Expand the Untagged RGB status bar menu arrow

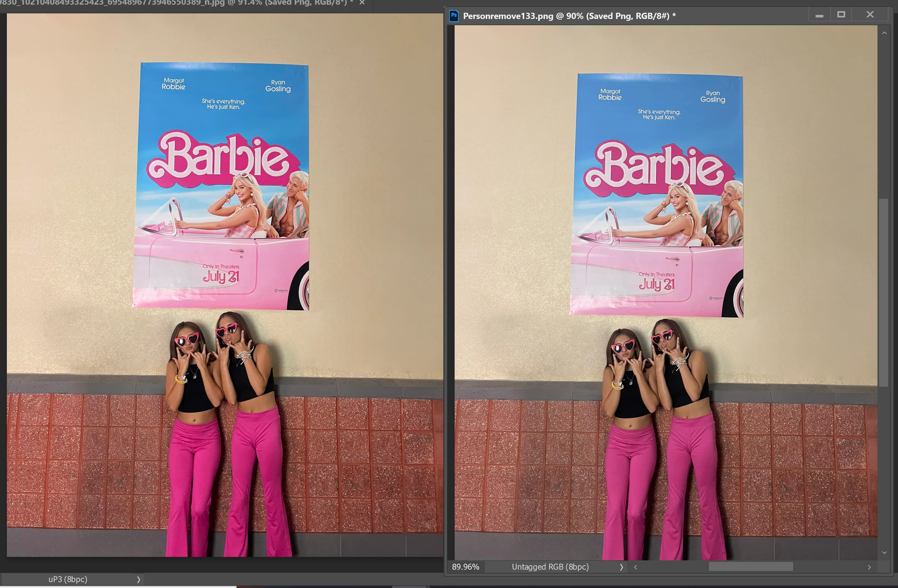point(621,567)
